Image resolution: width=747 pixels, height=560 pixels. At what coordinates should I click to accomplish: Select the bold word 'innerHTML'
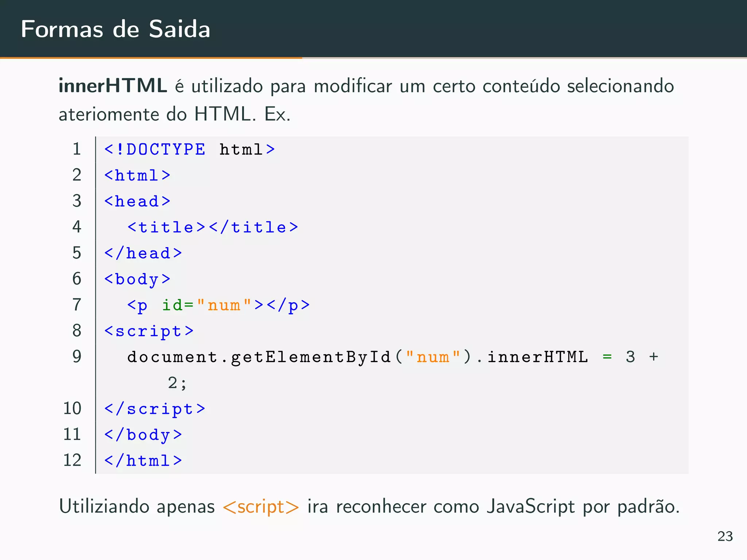click(113, 86)
